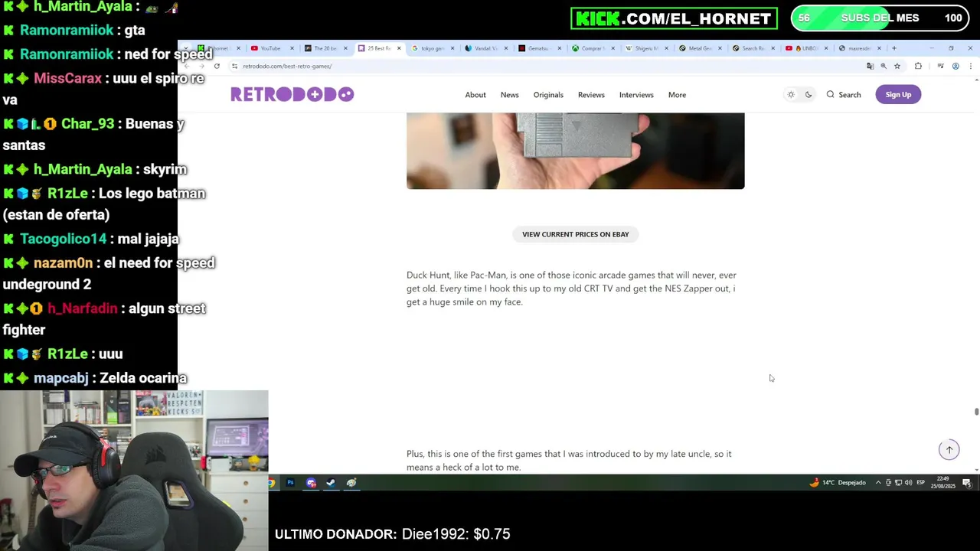This screenshot has width=980, height=551.
Task: Open the media control icon in the toolbar
Action: point(940,67)
